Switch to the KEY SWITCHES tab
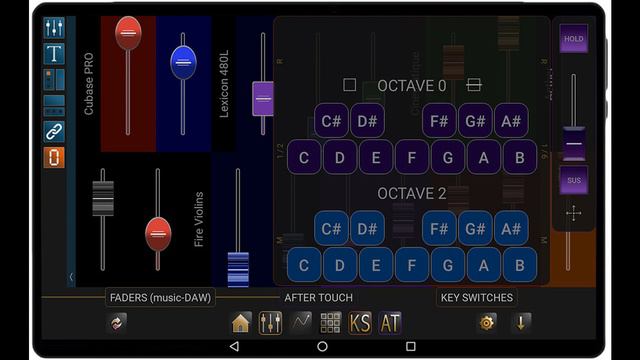The width and height of the screenshot is (640, 360). point(477,298)
